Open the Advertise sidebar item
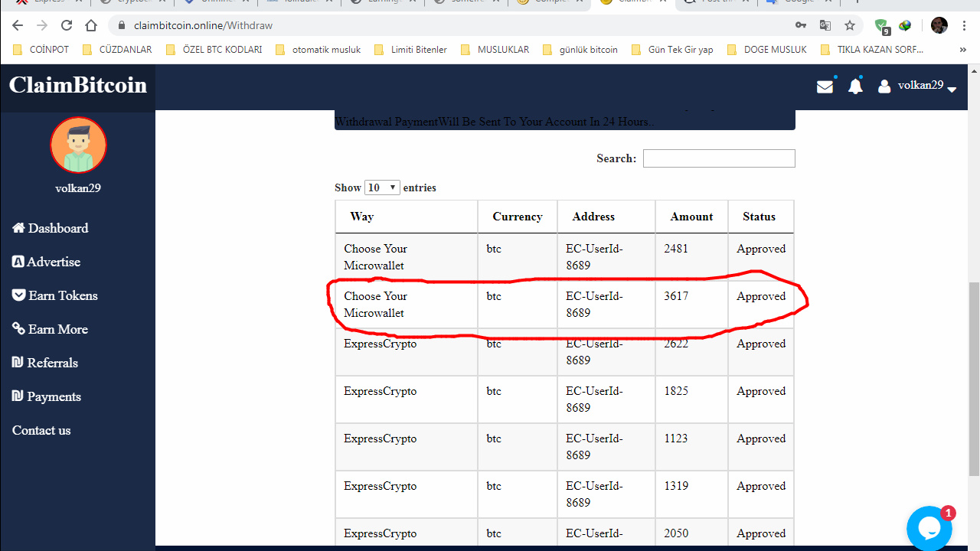Screen dimensions: 980x551 [x=47, y=262]
